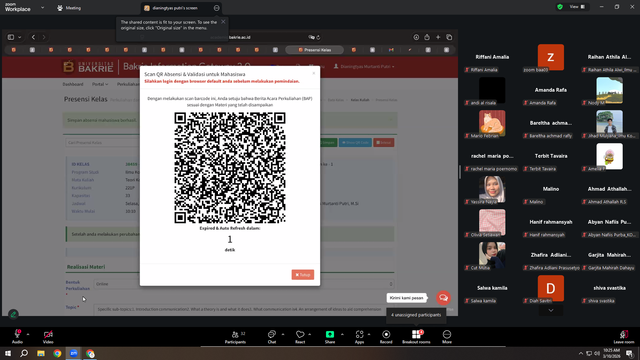640x360 pixels.
Task: Open Dianingtyas Murtanti Putri user dropdown
Action: coord(364,66)
